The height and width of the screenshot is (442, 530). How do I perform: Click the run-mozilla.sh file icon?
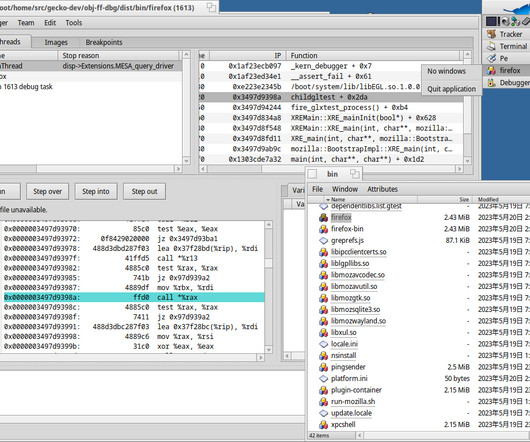323,401
